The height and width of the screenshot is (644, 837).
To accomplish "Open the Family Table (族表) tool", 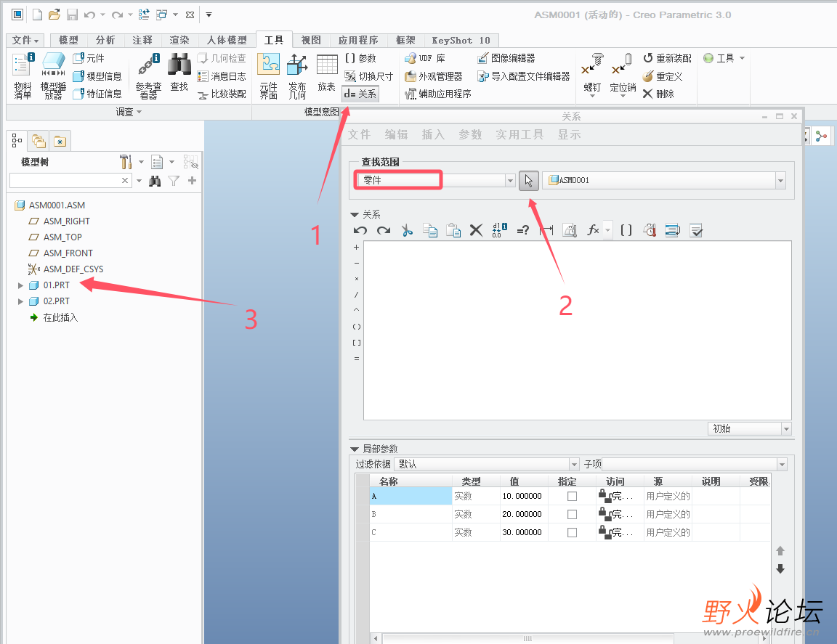I will tap(327, 73).
